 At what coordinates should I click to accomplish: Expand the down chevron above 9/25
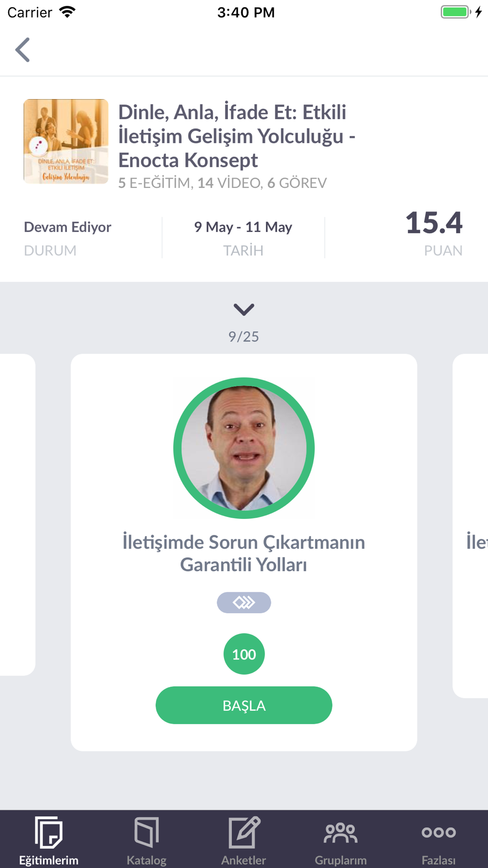click(244, 309)
